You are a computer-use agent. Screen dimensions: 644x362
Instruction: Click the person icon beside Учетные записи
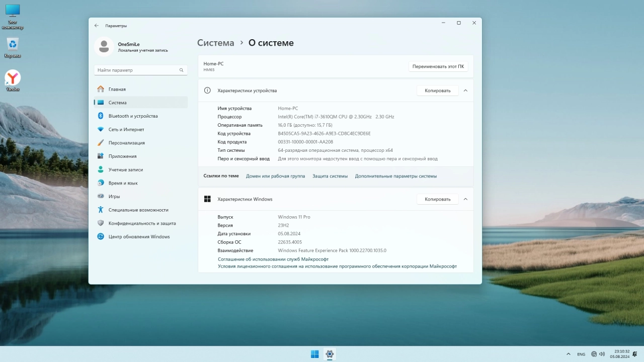pyautogui.click(x=101, y=169)
